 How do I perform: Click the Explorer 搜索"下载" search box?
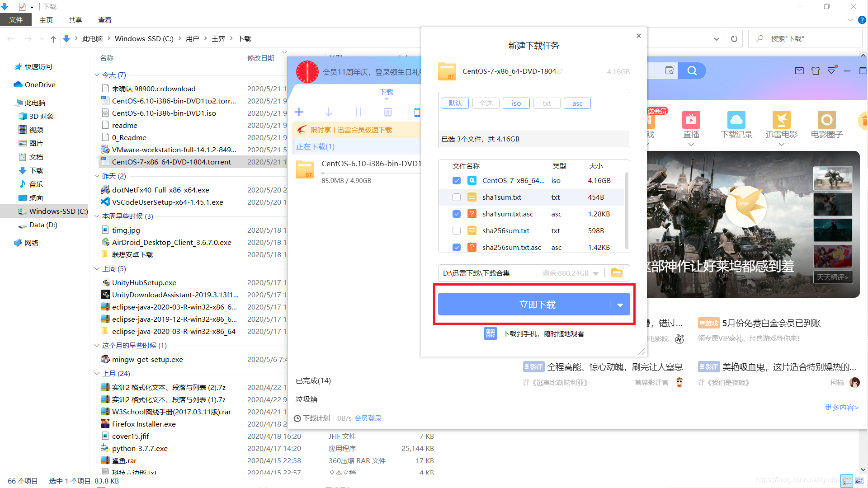pyautogui.click(x=805, y=39)
